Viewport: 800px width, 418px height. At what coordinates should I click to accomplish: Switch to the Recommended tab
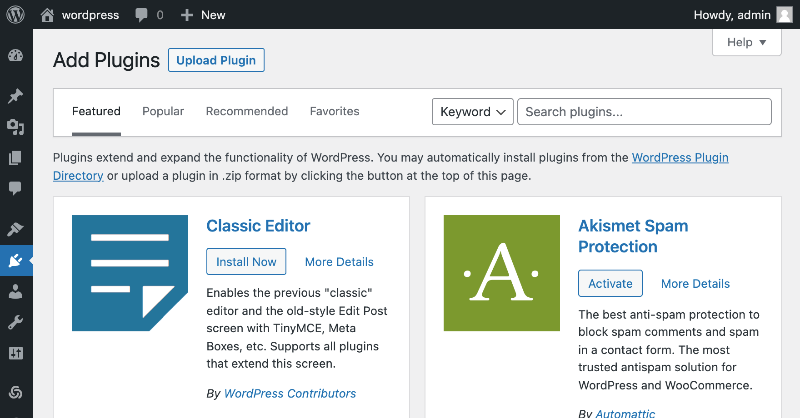[247, 111]
